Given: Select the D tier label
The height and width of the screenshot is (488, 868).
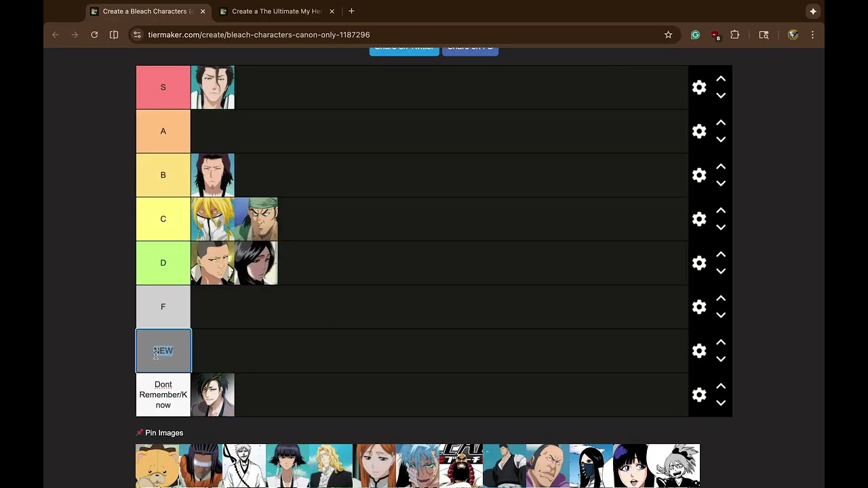Looking at the screenshot, I should click(x=163, y=263).
